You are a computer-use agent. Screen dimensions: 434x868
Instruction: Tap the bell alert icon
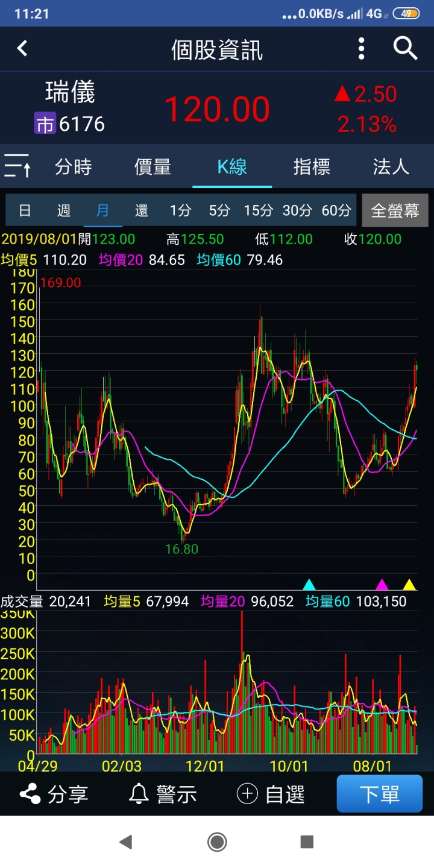[x=139, y=794]
